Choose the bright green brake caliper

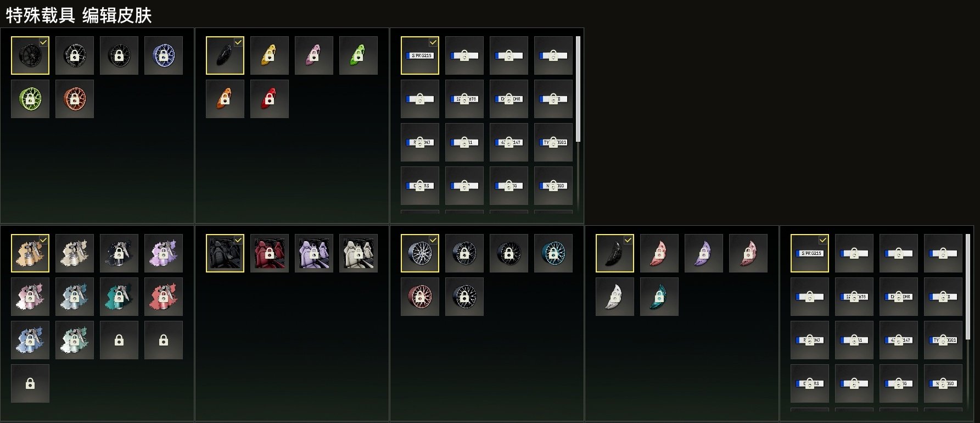(x=359, y=55)
